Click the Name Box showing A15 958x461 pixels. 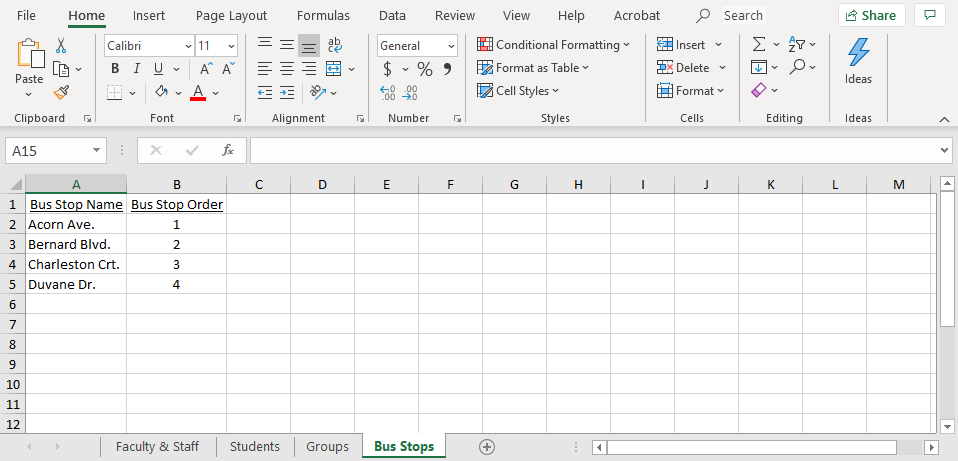click(x=48, y=150)
